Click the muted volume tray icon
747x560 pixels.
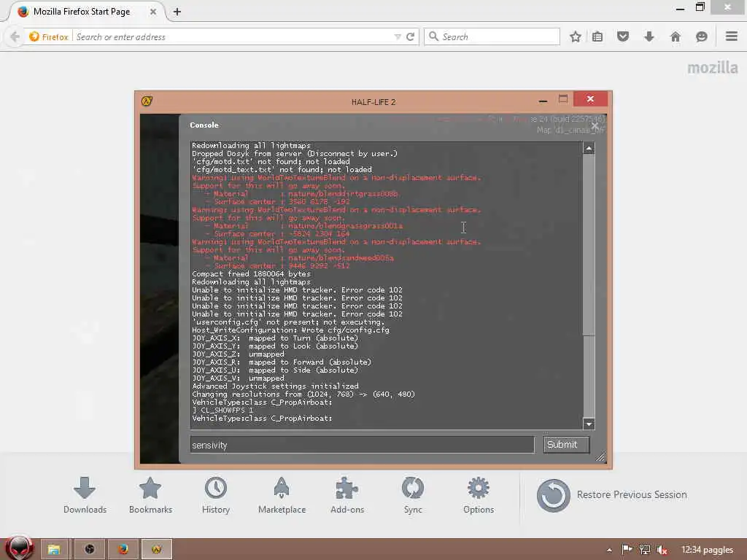coord(662,550)
